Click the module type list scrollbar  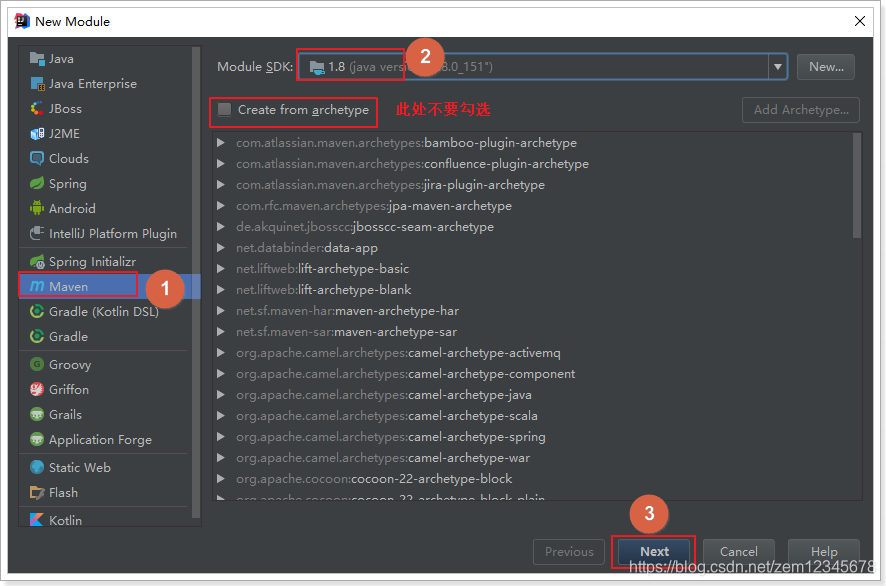(x=196, y=283)
